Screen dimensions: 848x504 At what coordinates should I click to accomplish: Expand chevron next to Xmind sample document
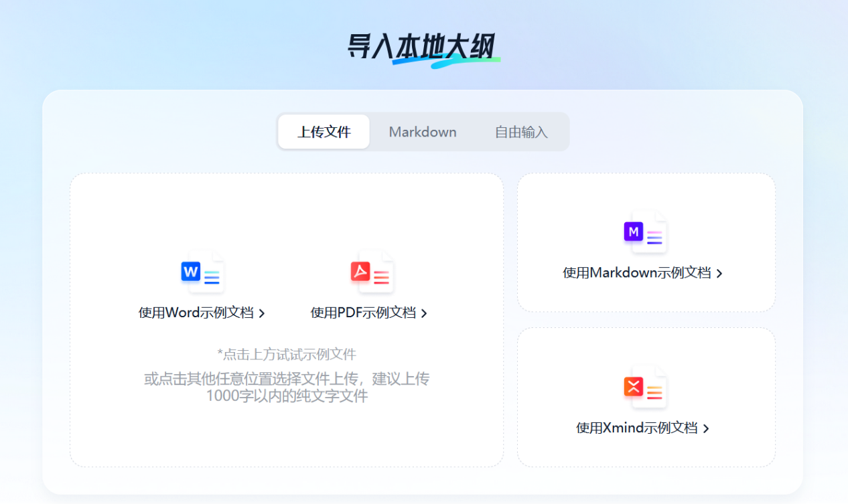point(707,428)
